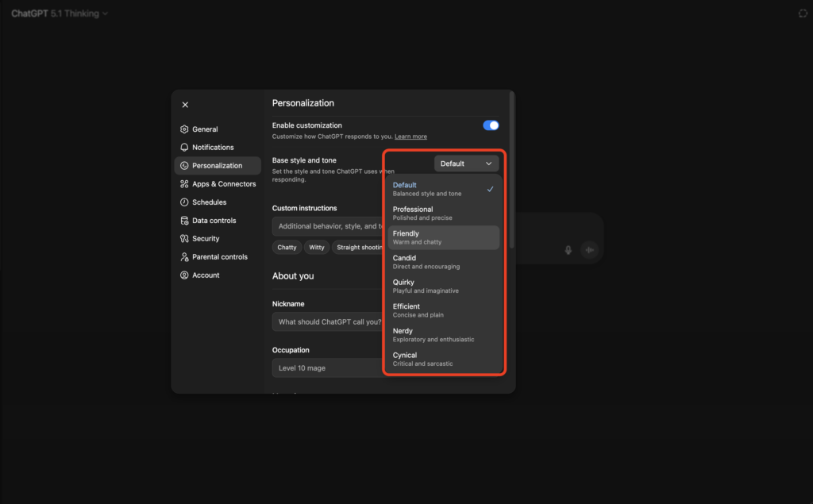Click the Schedules clock icon
This screenshot has width=813, height=504.
(x=184, y=202)
